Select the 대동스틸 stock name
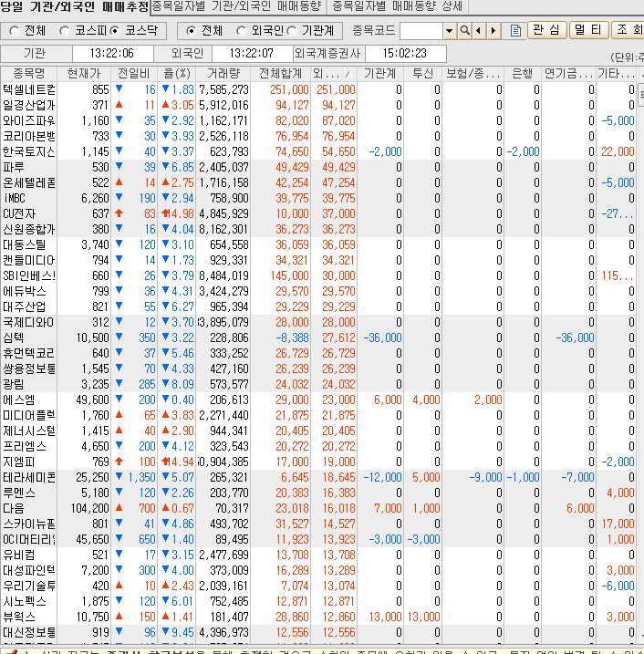The width and height of the screenshot is (644, 654). coord(25,244)
